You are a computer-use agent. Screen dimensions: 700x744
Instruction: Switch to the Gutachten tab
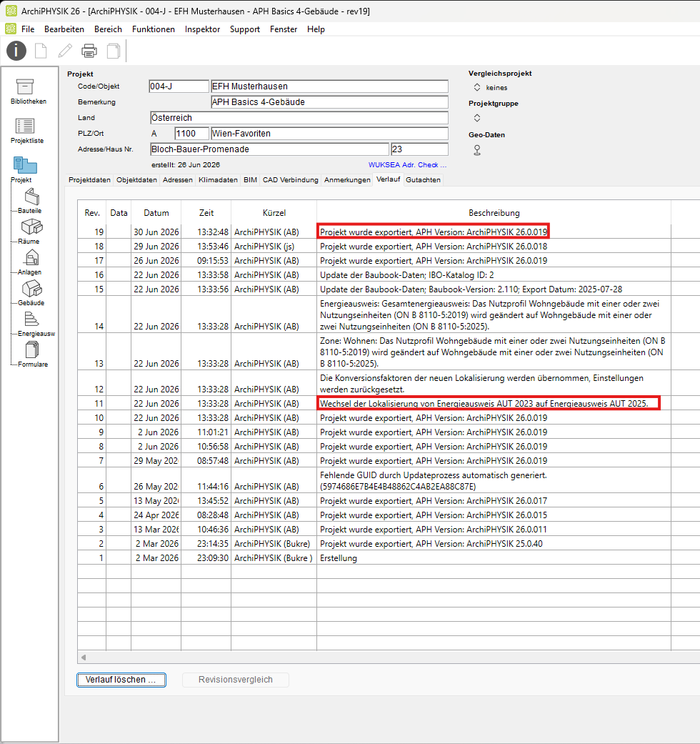pyautogui.click(x=423, y=180)
